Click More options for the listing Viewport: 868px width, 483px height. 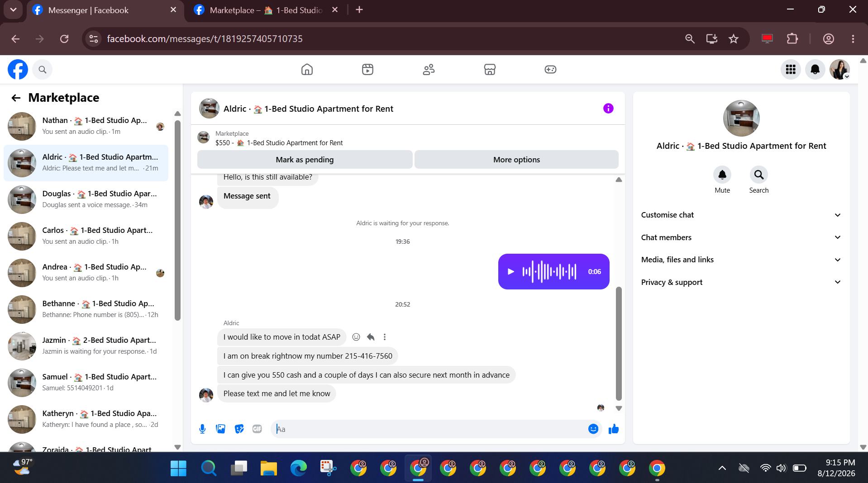pos(516,160)
